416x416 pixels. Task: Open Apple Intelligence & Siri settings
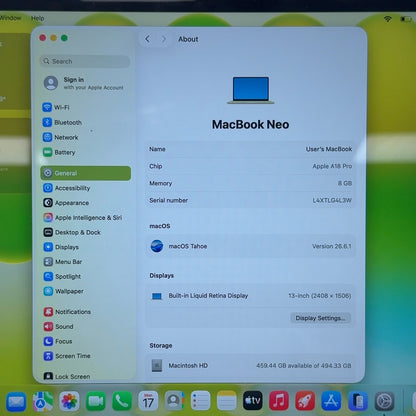[x=82, y=218]
